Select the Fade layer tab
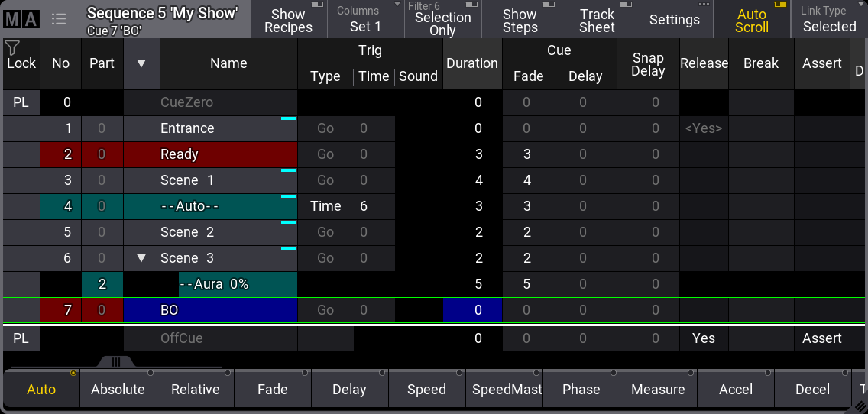The width and height of the screenshot is (868, 414). [272, 389]
